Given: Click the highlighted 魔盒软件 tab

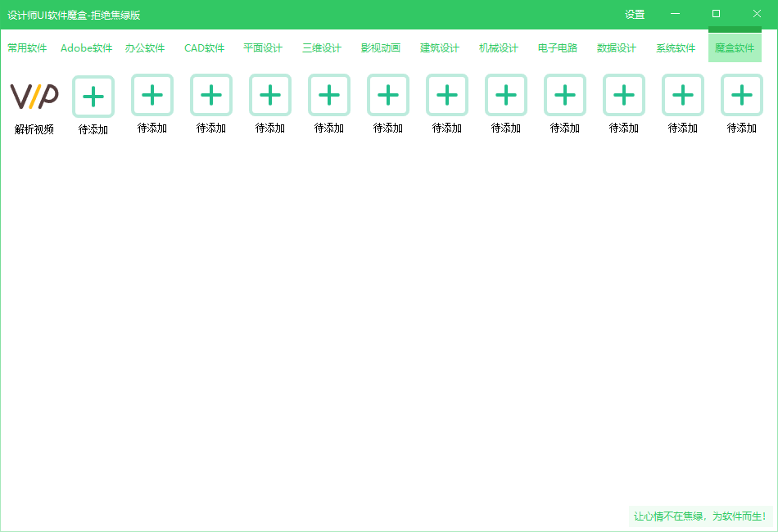Looking at the screenshot, I should coord(735,48).
